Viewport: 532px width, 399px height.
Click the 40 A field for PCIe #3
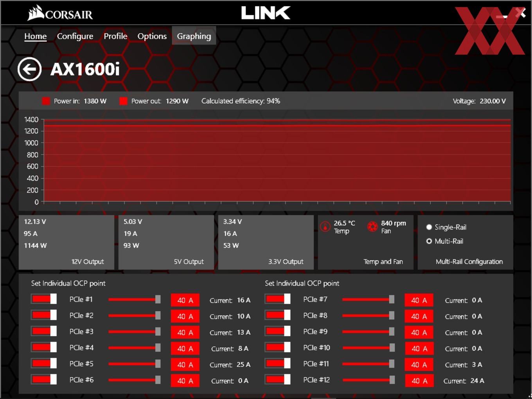point(185,332)
